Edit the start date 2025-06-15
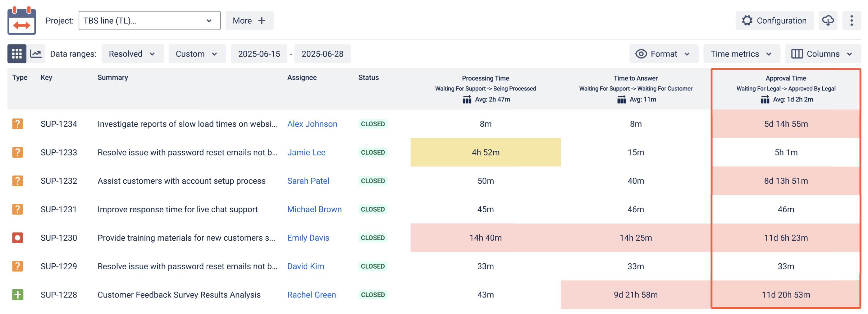Viewport: 868px width, 314px height. coord(259,53)
